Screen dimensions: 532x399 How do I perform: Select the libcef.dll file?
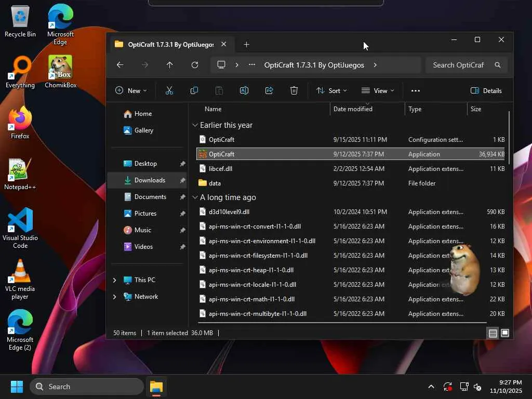pyautogui.click(x=351, y=169)
